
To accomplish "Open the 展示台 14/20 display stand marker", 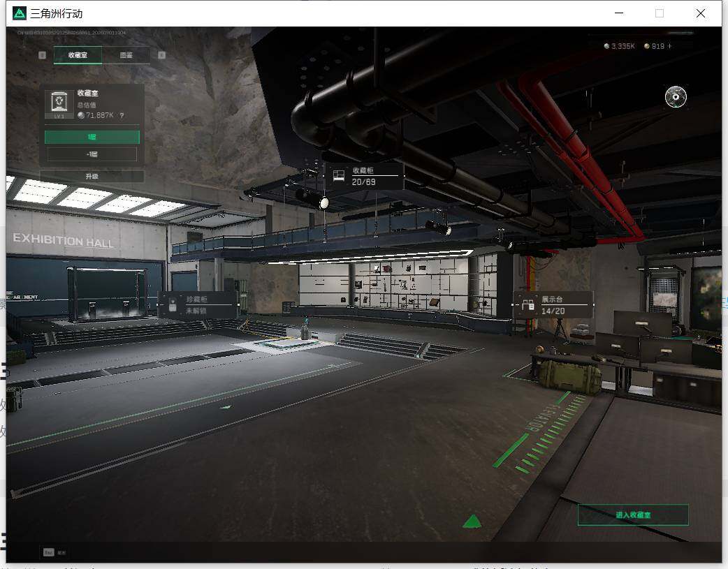I will (x=553, y=305).
